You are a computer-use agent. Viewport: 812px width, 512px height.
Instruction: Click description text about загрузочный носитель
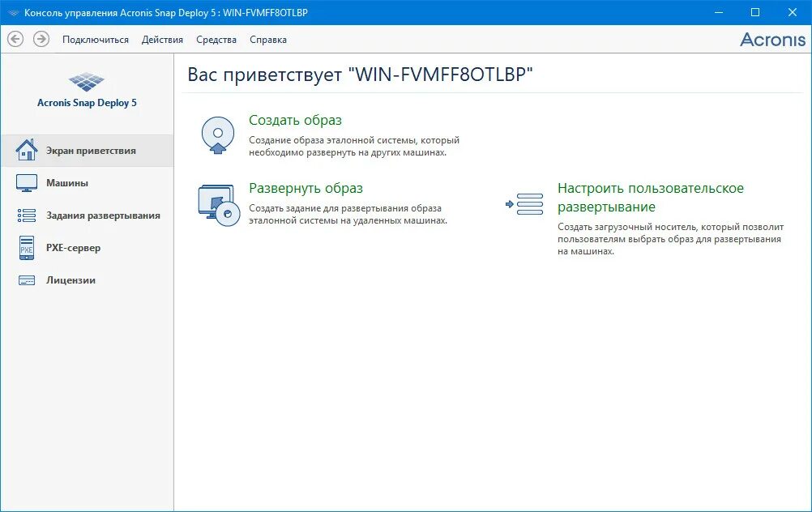click(x=671, y=239)
